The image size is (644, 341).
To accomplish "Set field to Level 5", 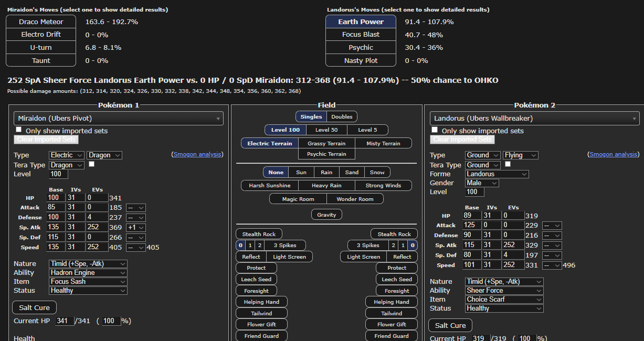I will click(367, 130).
